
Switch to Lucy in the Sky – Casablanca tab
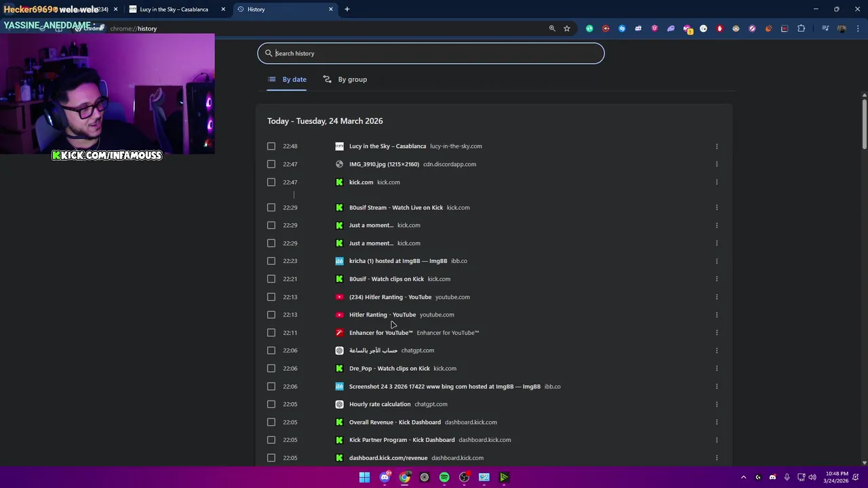(176, 9)
